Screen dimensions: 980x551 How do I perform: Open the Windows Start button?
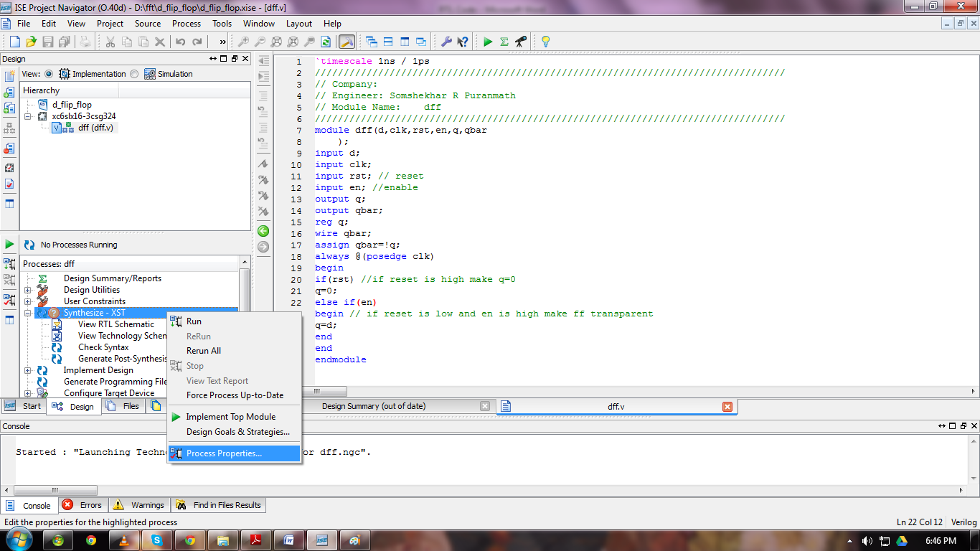tap(18, 540)
